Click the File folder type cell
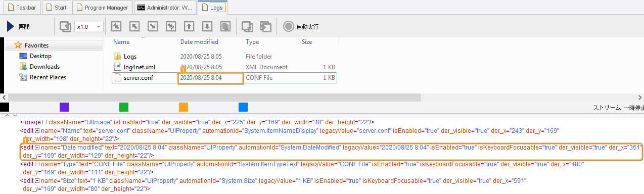The image size is (644, 194). [259, 57]
